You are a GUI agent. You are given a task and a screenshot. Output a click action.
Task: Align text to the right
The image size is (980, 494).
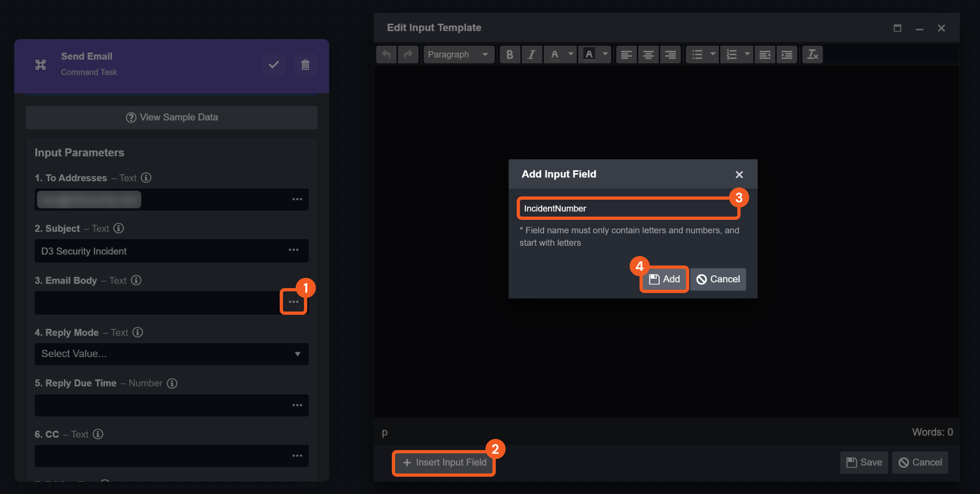pyautogui.click(x=670, y=54)
